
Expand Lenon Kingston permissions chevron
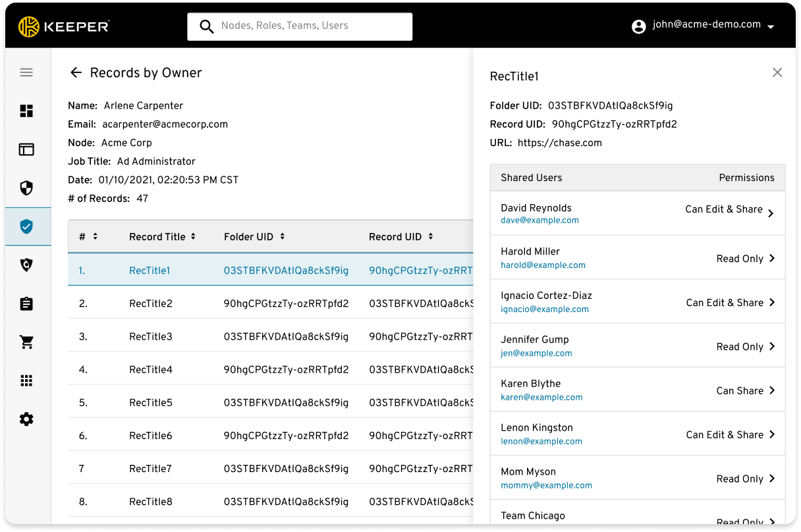pyautogui.click(x=772, y=435)
